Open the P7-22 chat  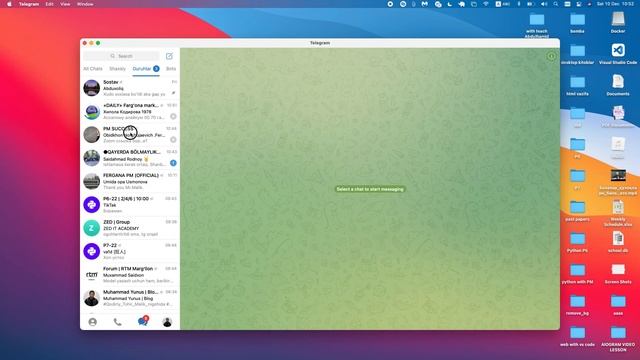click(130, 251)
